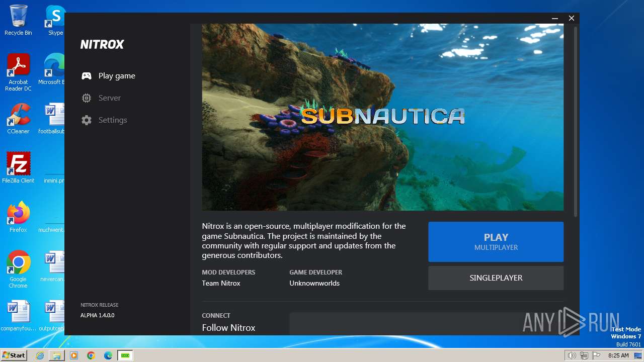Open Acrobat Reader DC desktop icon
Image resolution: width=644 pixels, height=362 pixels.
[18, 72]
